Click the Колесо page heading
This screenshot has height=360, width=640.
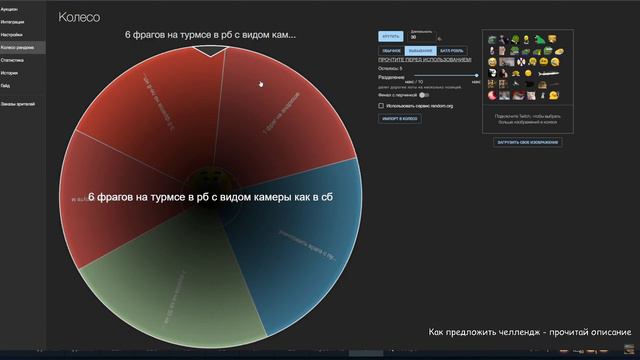point(79,17)
